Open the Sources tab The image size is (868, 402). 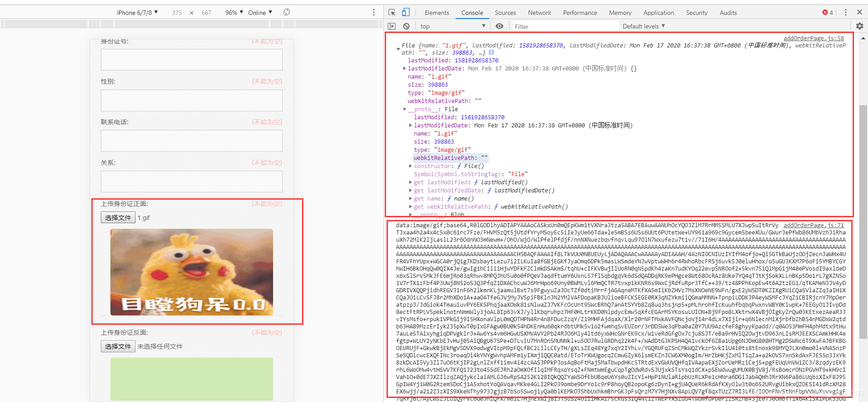point(505,13)
